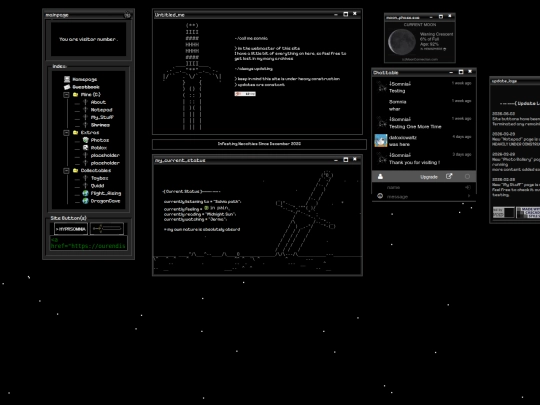Minimize the Untitled_me window
540x405 pixels.
click(x=336, y=14)
